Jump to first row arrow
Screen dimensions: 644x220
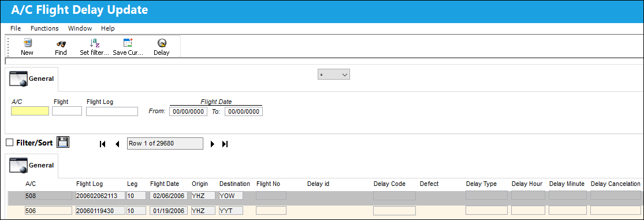coord(103,144)
